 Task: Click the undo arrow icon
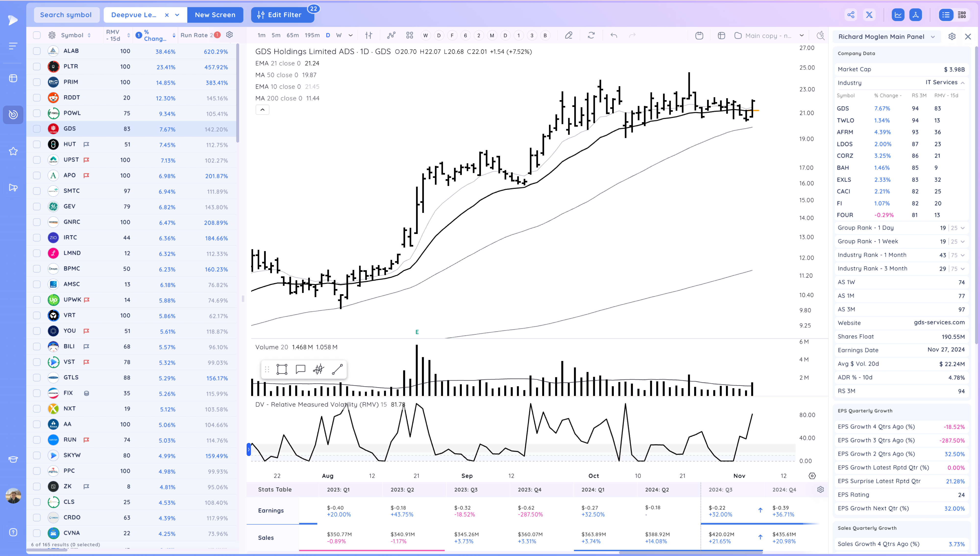pyautogui.click(x=614, y=35)
